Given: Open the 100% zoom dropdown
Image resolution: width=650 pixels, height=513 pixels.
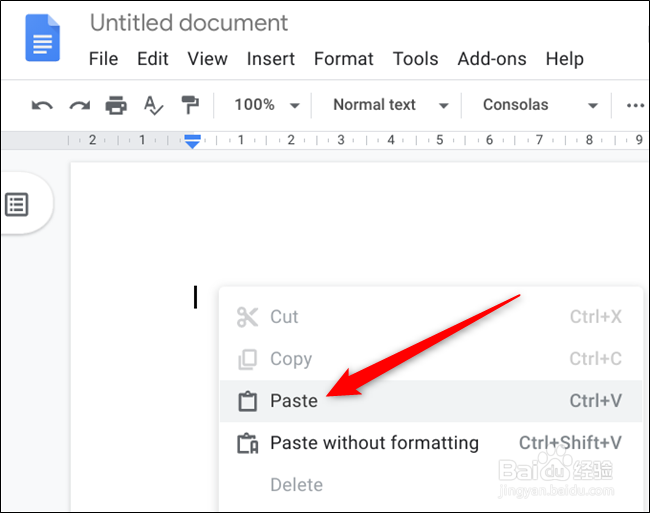Looking at the screenshot, I should pos(266,105).
